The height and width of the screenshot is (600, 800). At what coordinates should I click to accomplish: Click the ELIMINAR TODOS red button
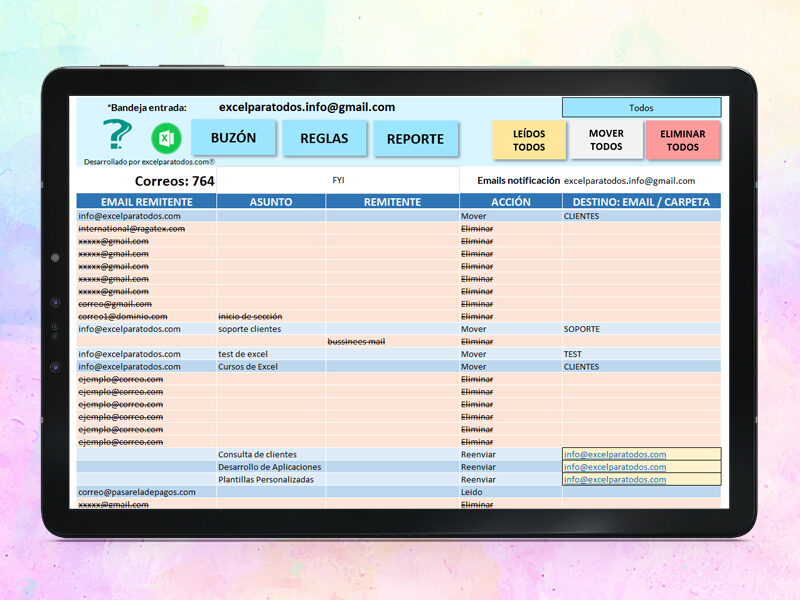click(683, 140)
